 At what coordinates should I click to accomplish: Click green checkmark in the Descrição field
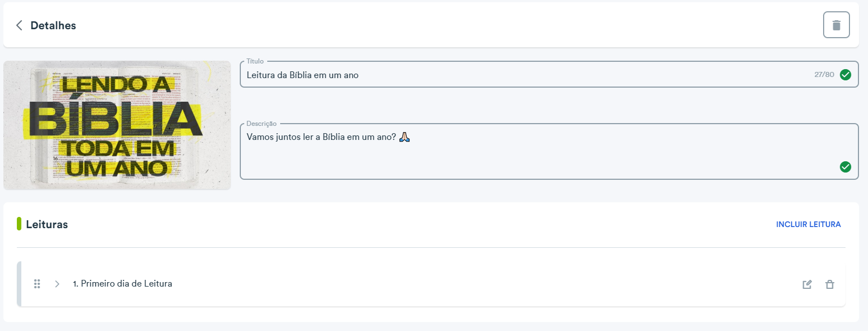coord(846,167)
